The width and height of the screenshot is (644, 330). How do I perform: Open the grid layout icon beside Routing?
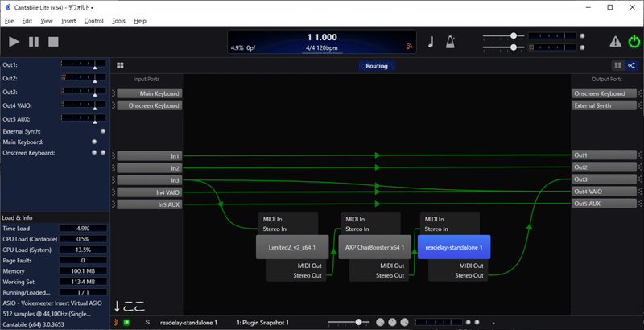(x=120, y=66)
